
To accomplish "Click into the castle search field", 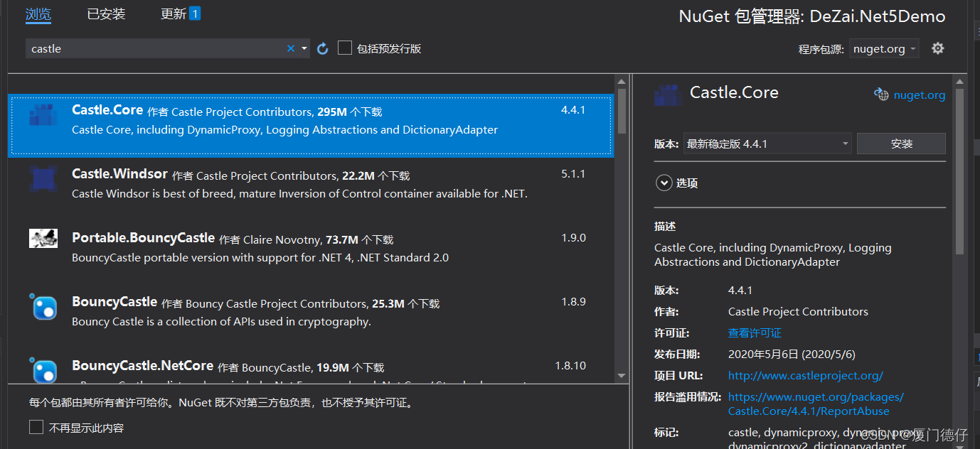I will coord(156,48).
